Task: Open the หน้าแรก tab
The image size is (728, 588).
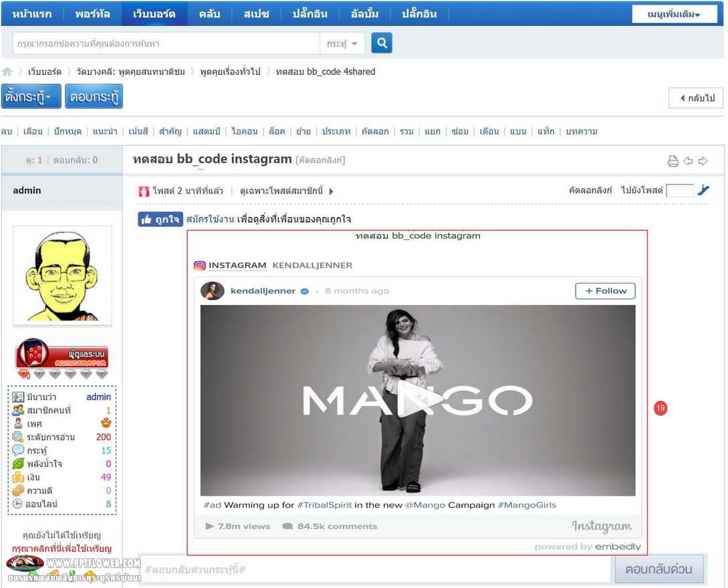Action: pyautogui.click(x=32, y=14)
